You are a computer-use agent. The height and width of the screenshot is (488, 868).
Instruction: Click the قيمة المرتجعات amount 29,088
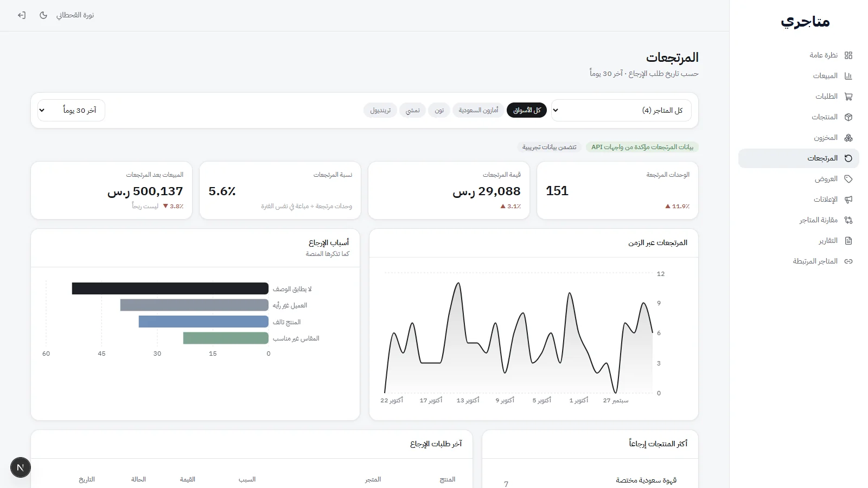[x=487, y=191]
